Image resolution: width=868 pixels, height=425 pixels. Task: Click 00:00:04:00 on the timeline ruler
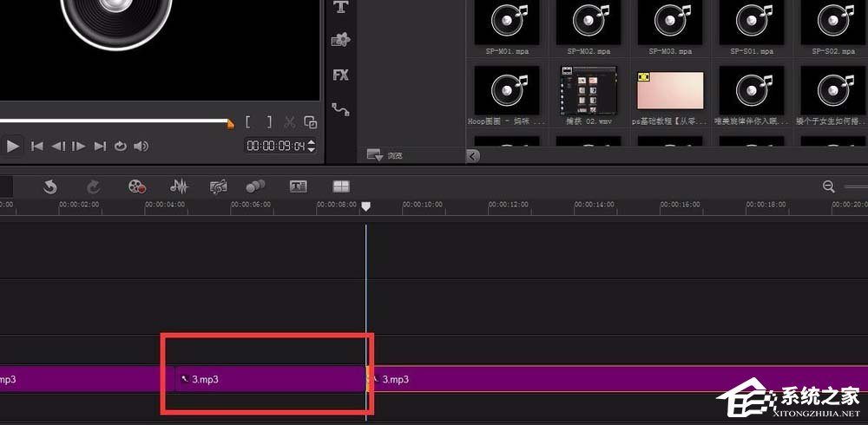tap(166, 205)
